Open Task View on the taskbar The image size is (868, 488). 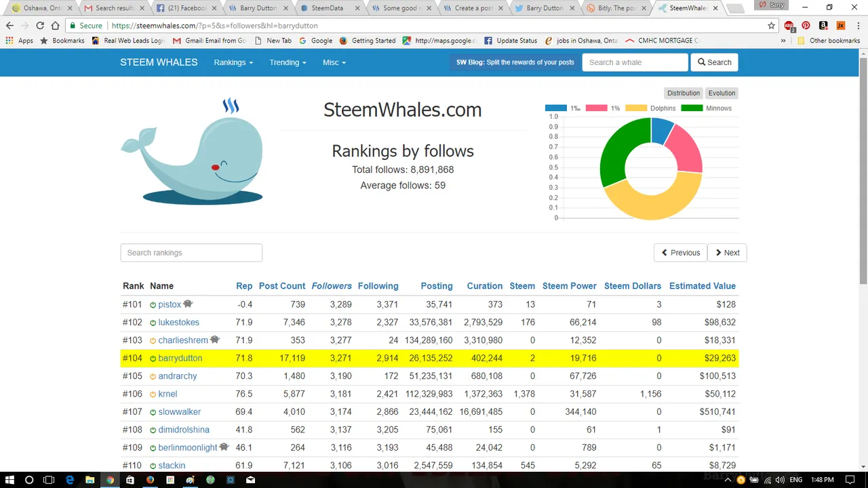point(49,480)
